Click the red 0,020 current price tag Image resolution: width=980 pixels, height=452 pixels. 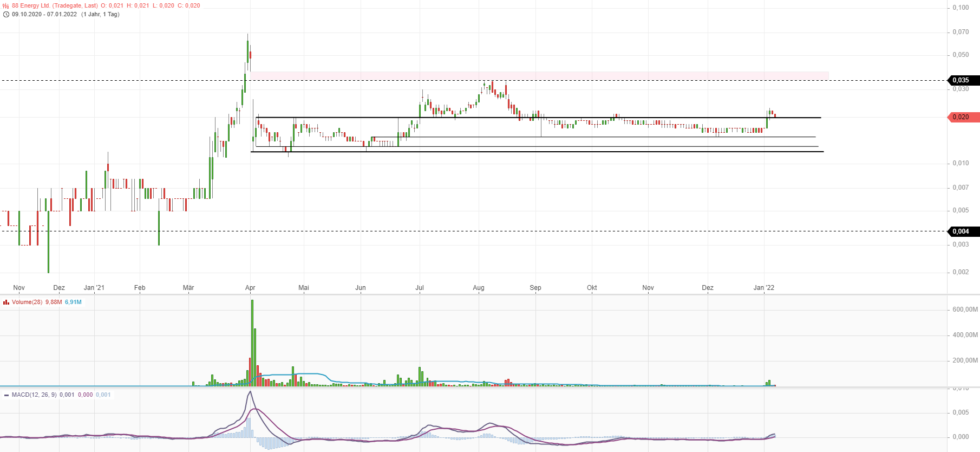click(964, 117)
